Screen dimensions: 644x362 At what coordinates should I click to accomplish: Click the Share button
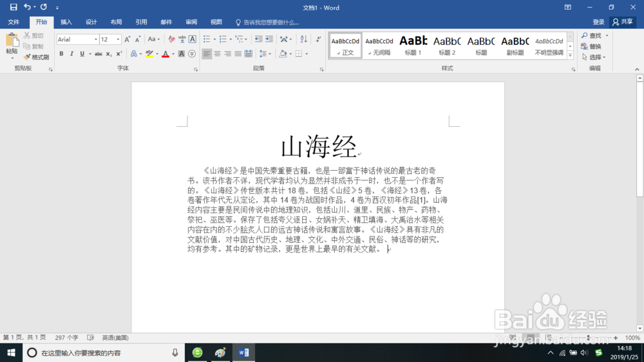(623, 22)
